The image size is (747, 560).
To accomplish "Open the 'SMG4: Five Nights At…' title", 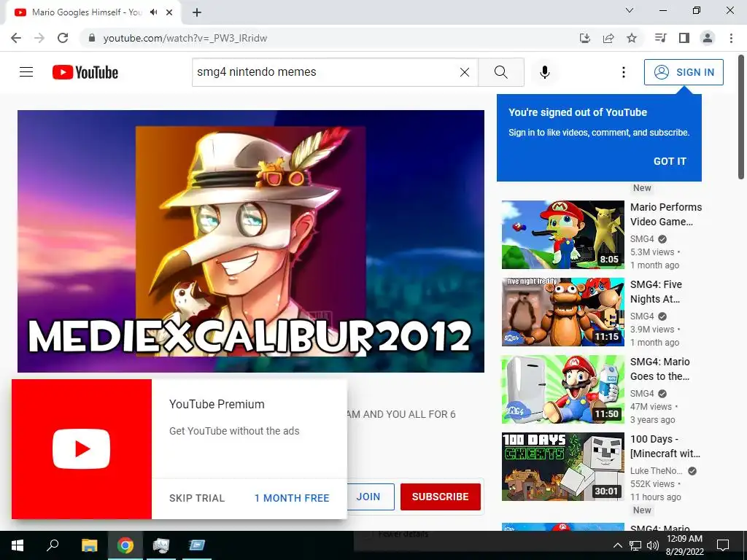I will tap(656, 292).
